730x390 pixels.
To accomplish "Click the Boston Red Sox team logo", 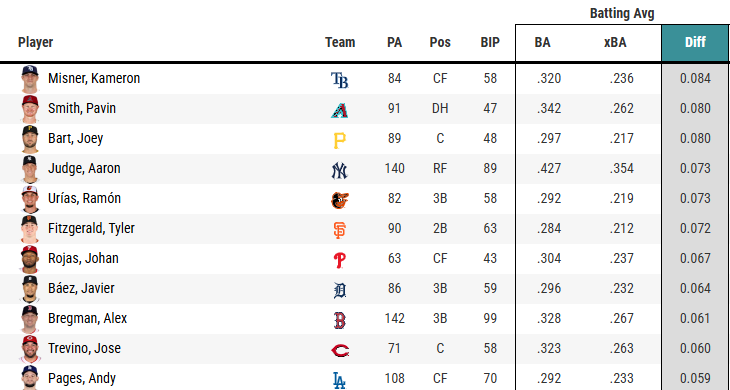I will [339, 320].
